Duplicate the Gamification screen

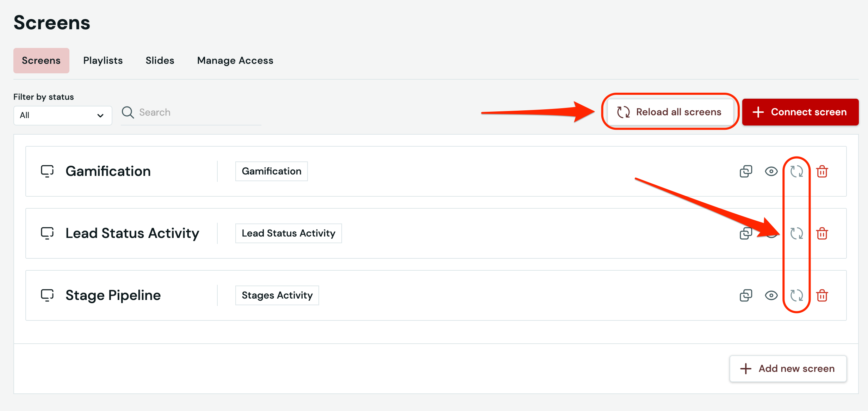point(746,171)
